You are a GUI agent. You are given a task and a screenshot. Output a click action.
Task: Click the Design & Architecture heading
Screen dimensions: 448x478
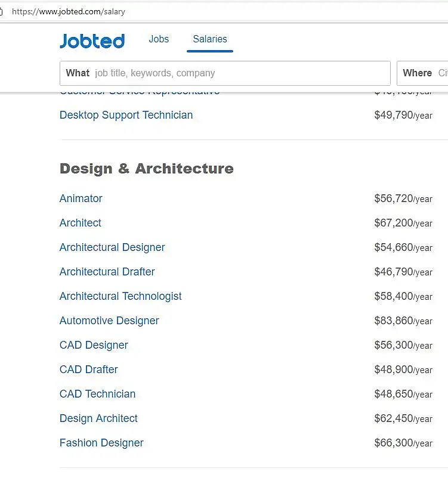click(147, 169)
